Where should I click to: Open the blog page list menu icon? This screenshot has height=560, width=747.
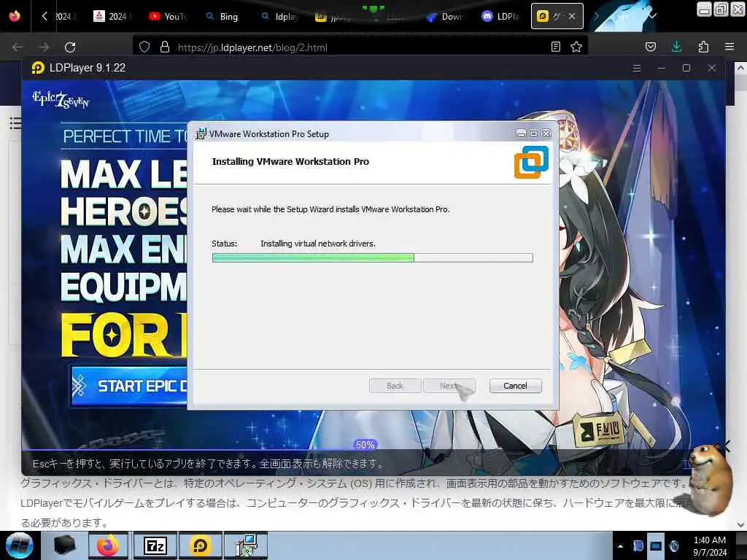[x=15, y=122]
